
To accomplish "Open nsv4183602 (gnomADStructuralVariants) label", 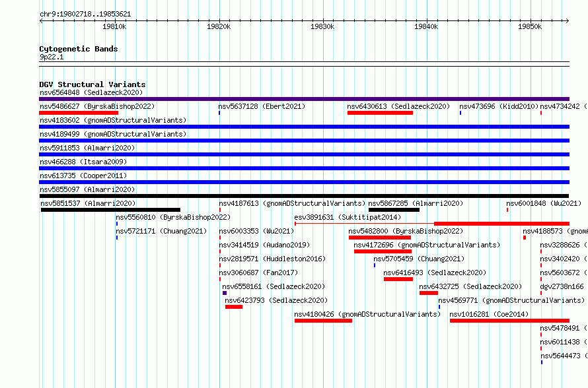I will tap(113, 120).
